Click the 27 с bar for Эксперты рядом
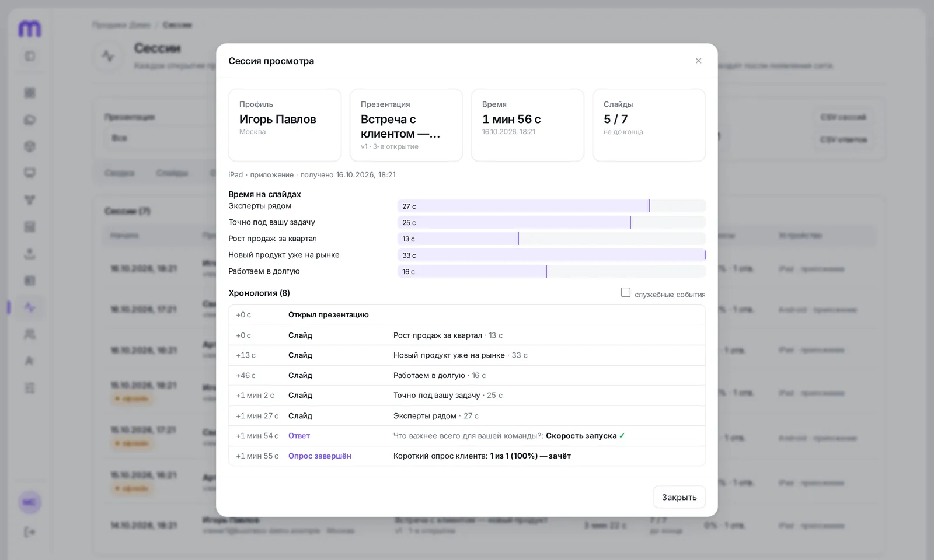 pos(524,206)
